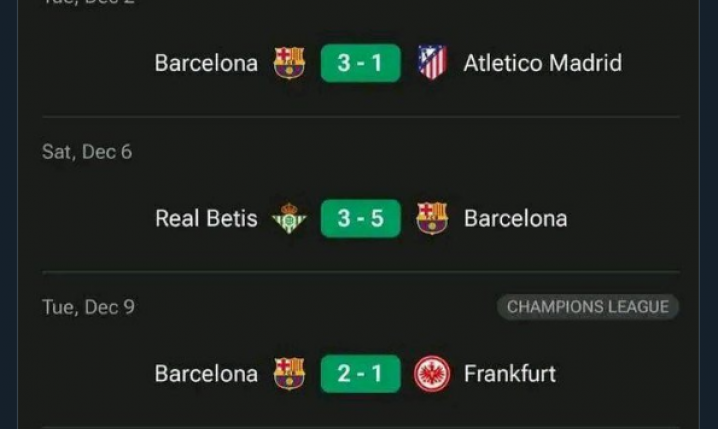Click Barcelona's crest in the Betis match

(x=432, y=218)
